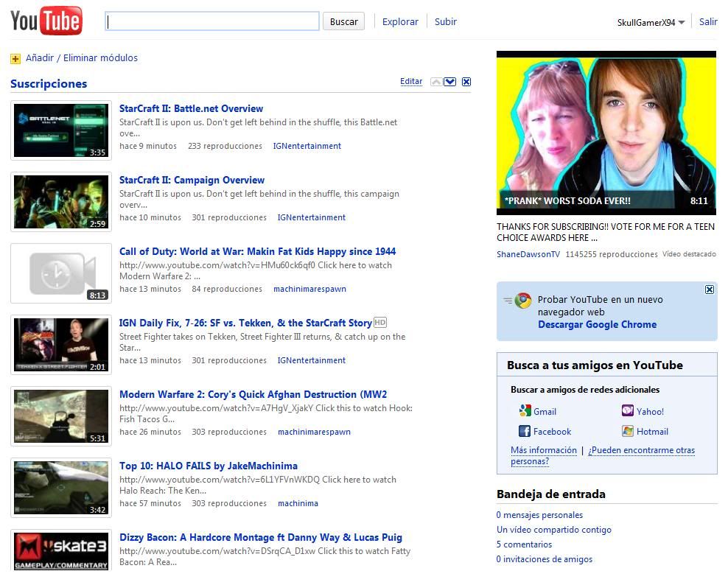The image size is (728, 585).
Task: Open Dizzy Bacon: A Hardcore Montage title
Action: pos(261,538)
